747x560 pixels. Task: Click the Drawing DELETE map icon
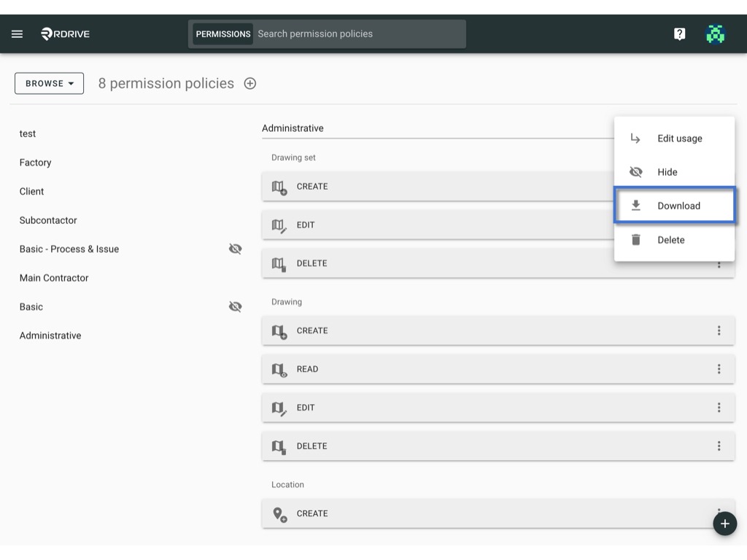[x=279, y=447]
